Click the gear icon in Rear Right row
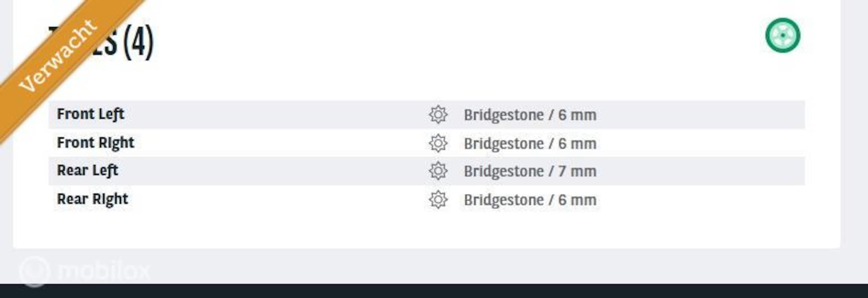This screenshot has height=298, width=868. [438, 200]
